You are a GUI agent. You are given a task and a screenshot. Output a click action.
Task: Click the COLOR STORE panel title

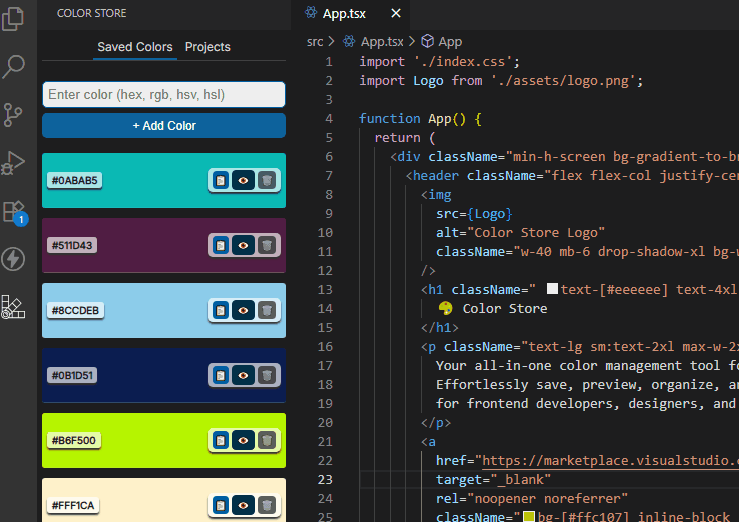[91, 13]
